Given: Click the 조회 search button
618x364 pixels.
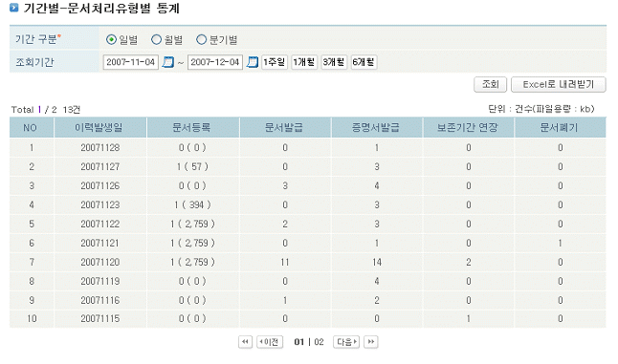Looking at the screenshot, I should click(491, 85).
